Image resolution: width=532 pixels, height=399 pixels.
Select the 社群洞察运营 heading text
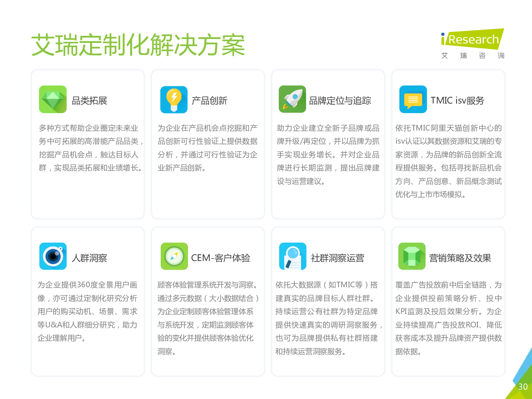(337, 258)
